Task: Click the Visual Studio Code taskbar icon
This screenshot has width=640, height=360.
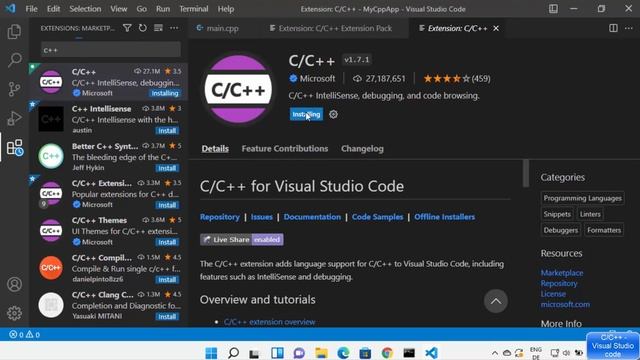Action: click(431, 353)
